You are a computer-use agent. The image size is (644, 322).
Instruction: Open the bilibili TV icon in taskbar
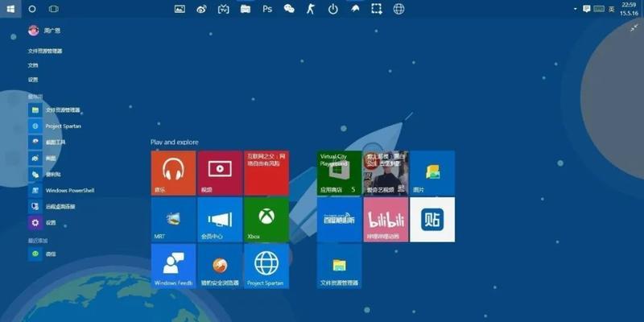[224, 9]
